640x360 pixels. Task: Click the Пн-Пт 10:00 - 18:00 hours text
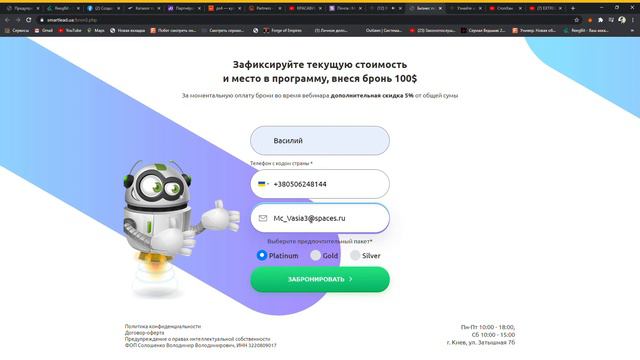click(488, 327)
